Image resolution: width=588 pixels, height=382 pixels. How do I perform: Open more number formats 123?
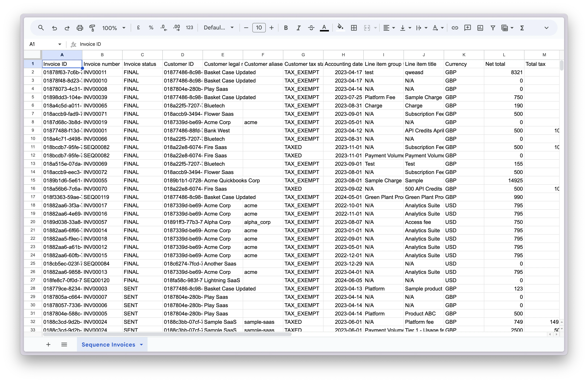click(x=190, y=28)
